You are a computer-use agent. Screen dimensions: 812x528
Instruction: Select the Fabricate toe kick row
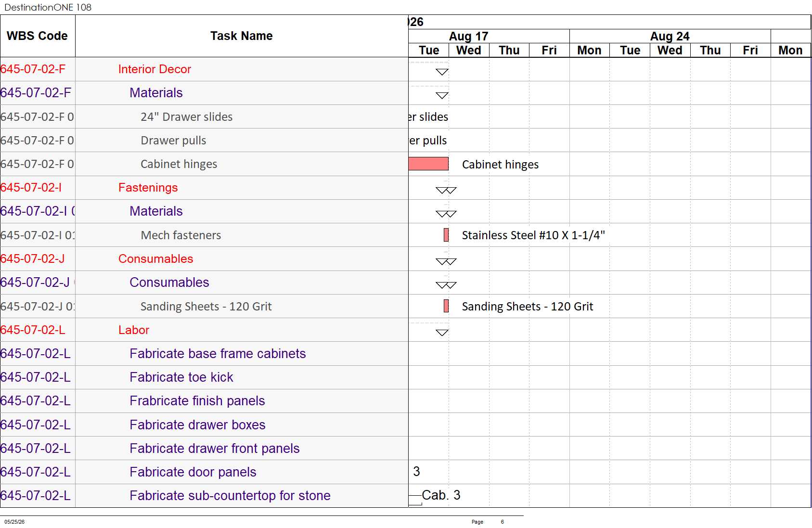pos(204,377)
